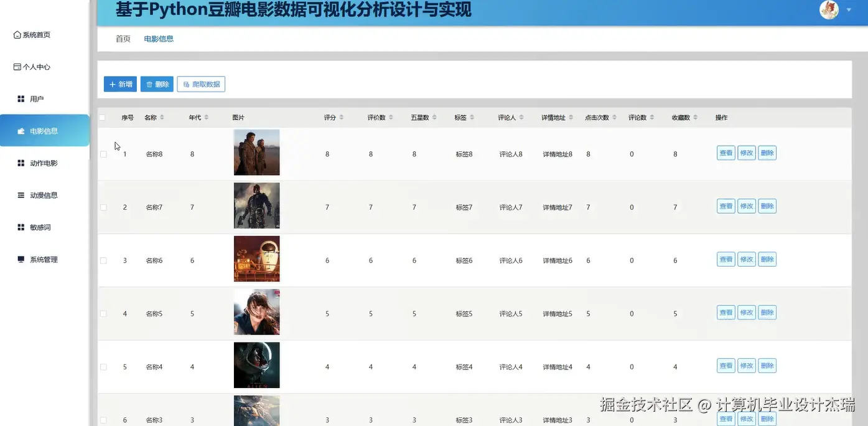868x426 pixels.
Task: Toggle the select-all header checkbox
Action: 103,118
